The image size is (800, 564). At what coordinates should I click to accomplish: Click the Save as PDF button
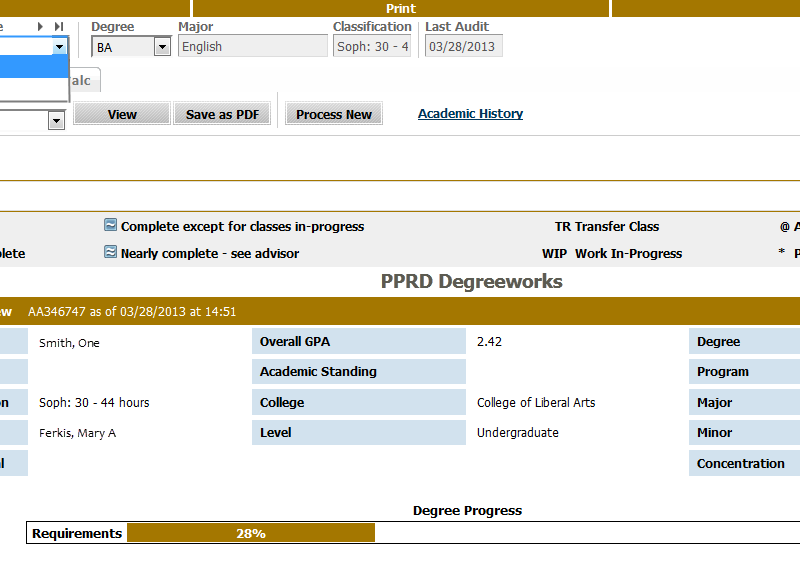tap(222, 114)
